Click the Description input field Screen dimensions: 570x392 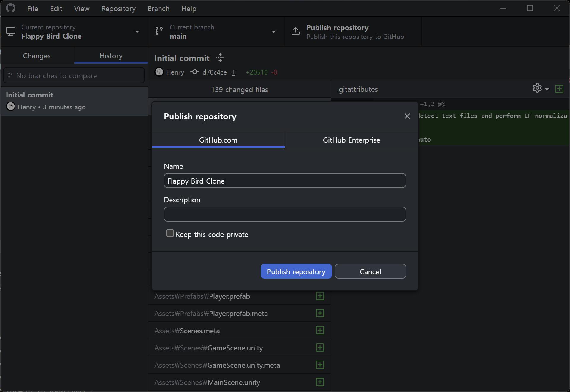pos(285,214)
